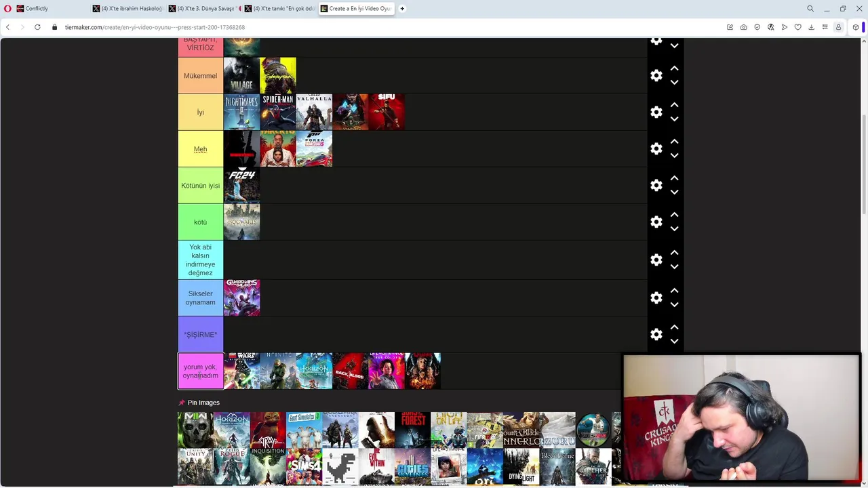Image resolution: width=868 pixels, height=488 pixels.
Task: Click the heart bookmark icon in toolbar
Action: 798,27
